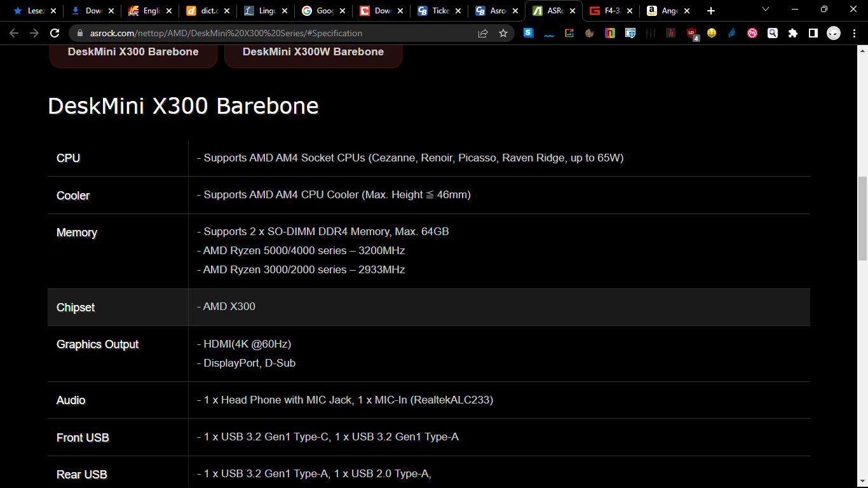Viewport: 868px width, 488px height.
Task: Open Chrome's three-dot menu
Action: coord(854,33)
